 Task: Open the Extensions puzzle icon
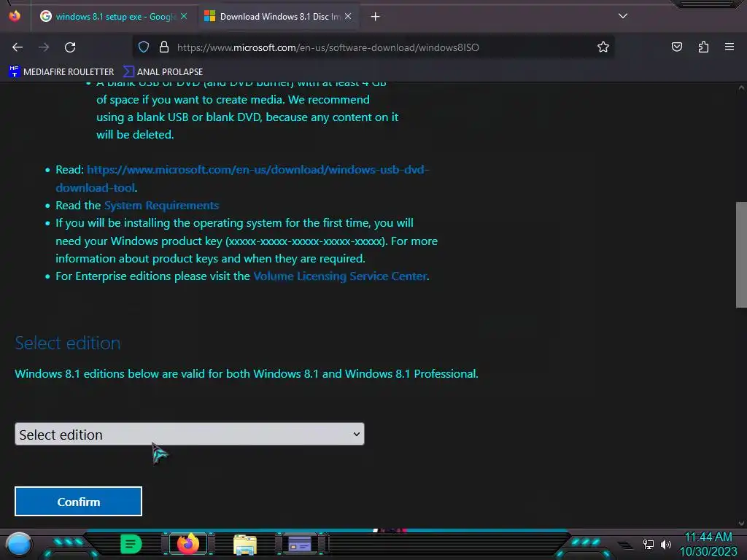pyautogui.click(x=703, y=47)
